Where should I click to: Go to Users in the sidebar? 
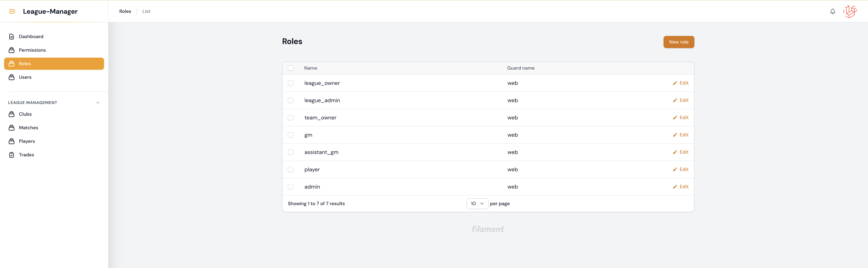pyautogui.click(x=25, y=77)
